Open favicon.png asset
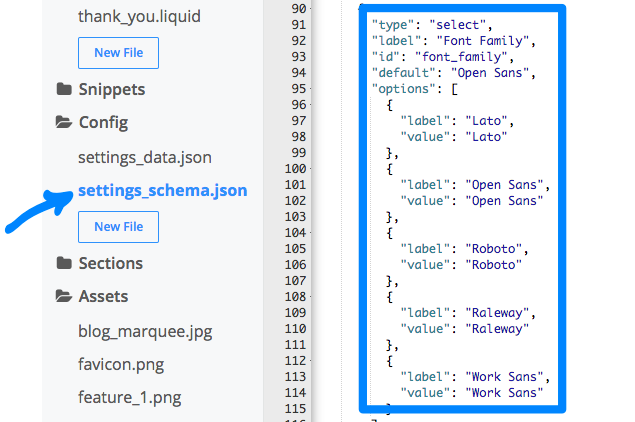 pos(121,364)
